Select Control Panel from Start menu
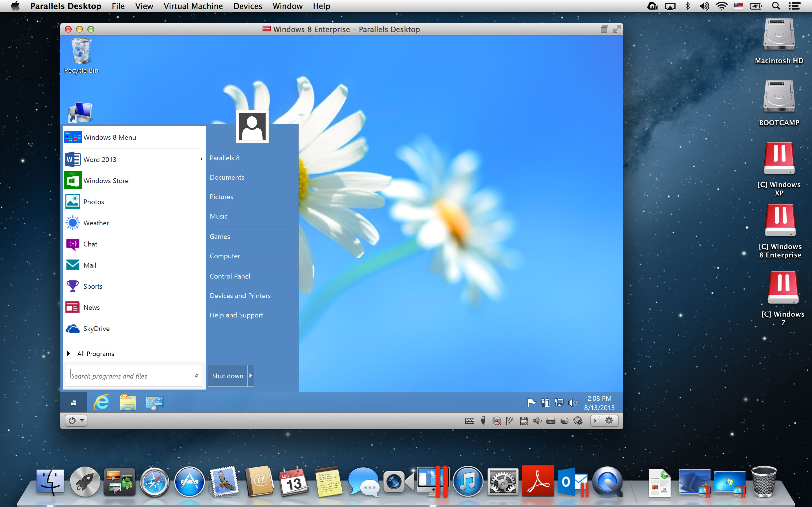812x507 pixels. (x=230, y=276)
